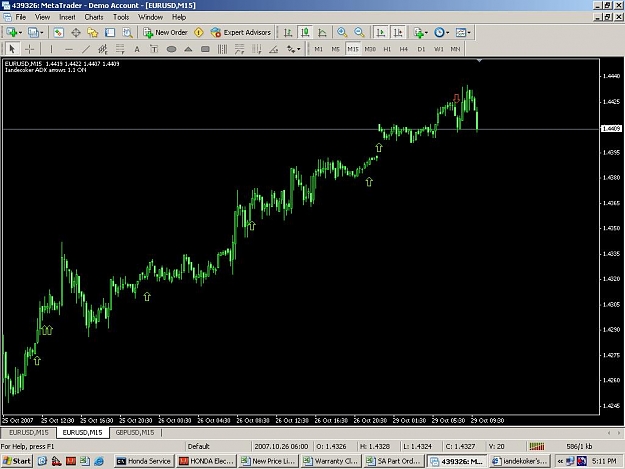Select the M15 timeframe button

click(353, 49)
